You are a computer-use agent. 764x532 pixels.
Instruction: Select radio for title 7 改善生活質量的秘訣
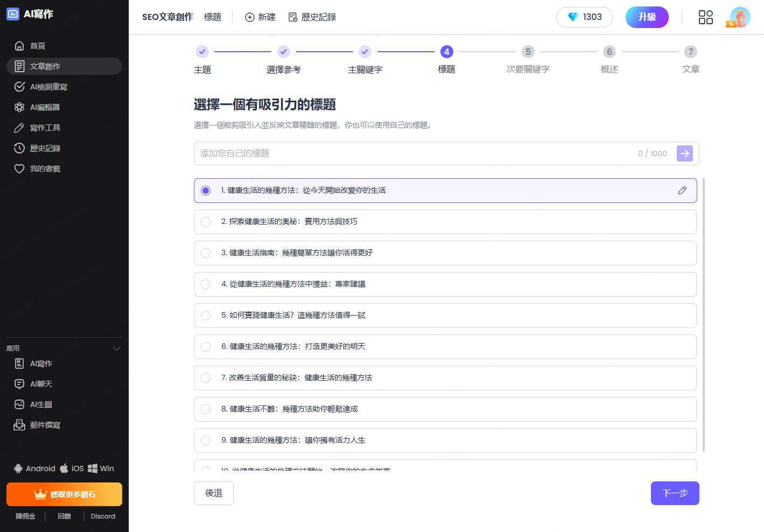coord(206,378)
